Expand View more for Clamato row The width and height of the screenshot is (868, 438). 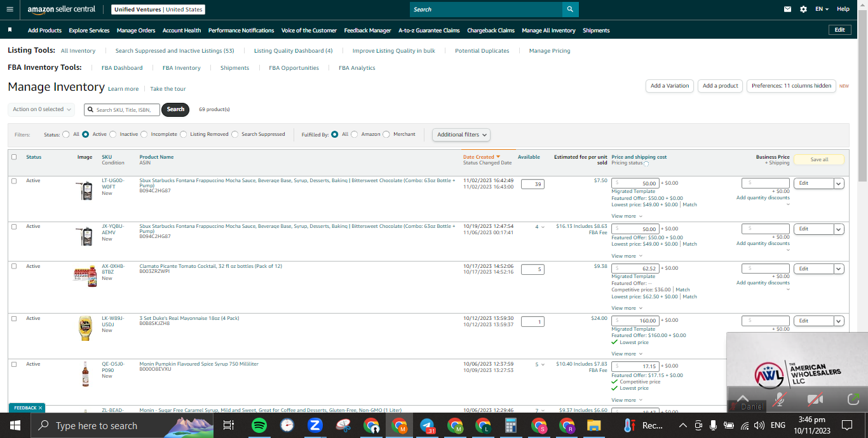pyautogui.click(x=627, y=308)
